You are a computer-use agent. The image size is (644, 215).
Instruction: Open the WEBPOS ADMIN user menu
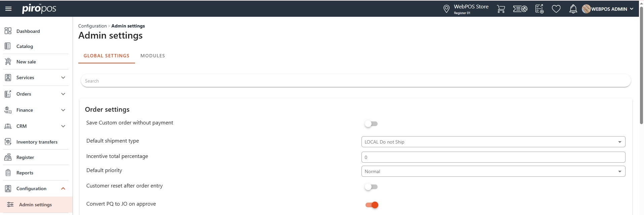pyautogui.click(x=608, y=9)
